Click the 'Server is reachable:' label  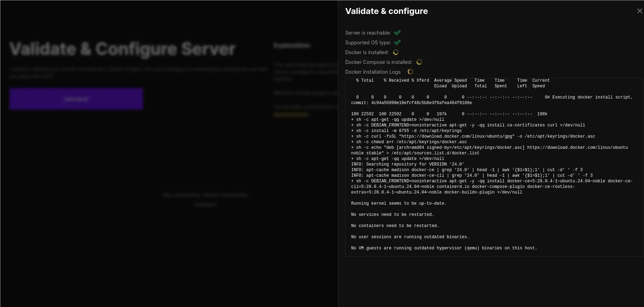click(x=368, y=33)
